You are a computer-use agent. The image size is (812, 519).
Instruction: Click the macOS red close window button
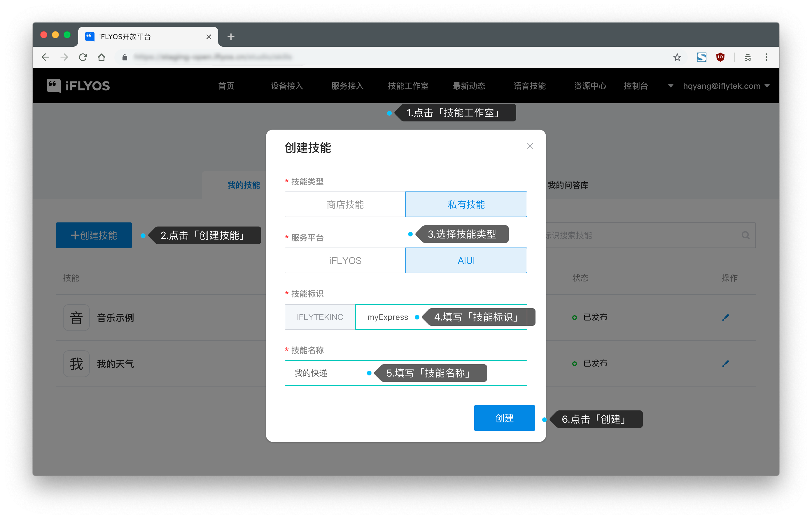coord(44,35)
